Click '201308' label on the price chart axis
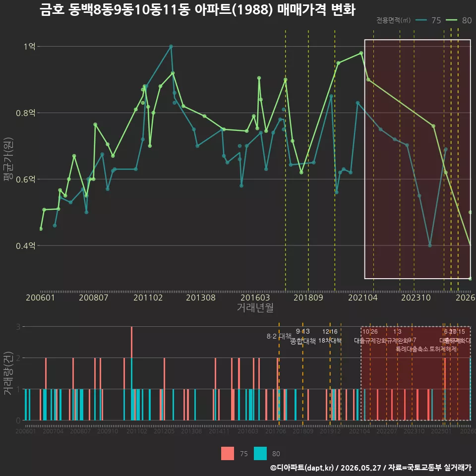 (201, 297)
